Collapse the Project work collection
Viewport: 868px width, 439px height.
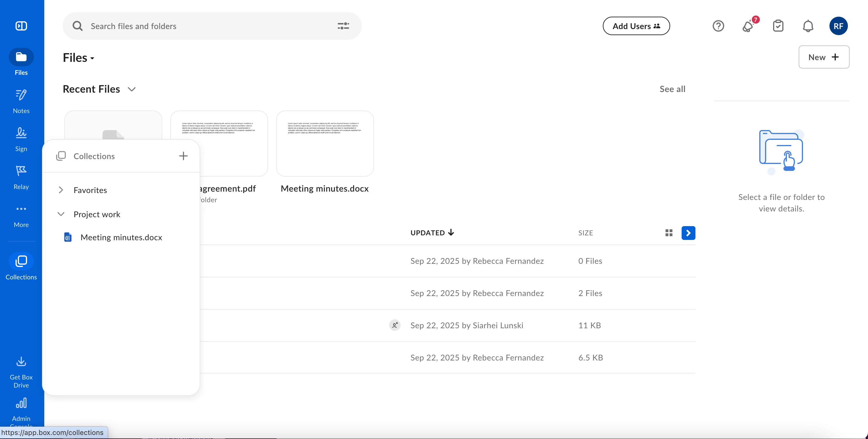point(61,214)
